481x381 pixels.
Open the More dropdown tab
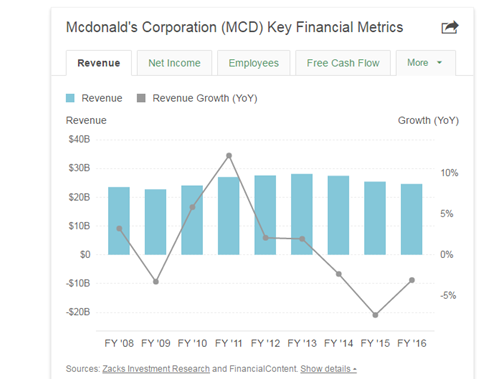[425, 63]
